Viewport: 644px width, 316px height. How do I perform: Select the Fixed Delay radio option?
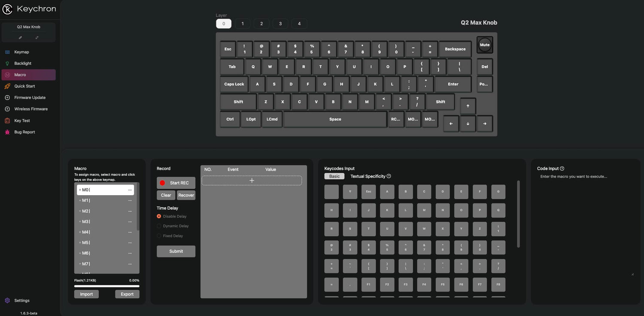(x=159, y=236)
